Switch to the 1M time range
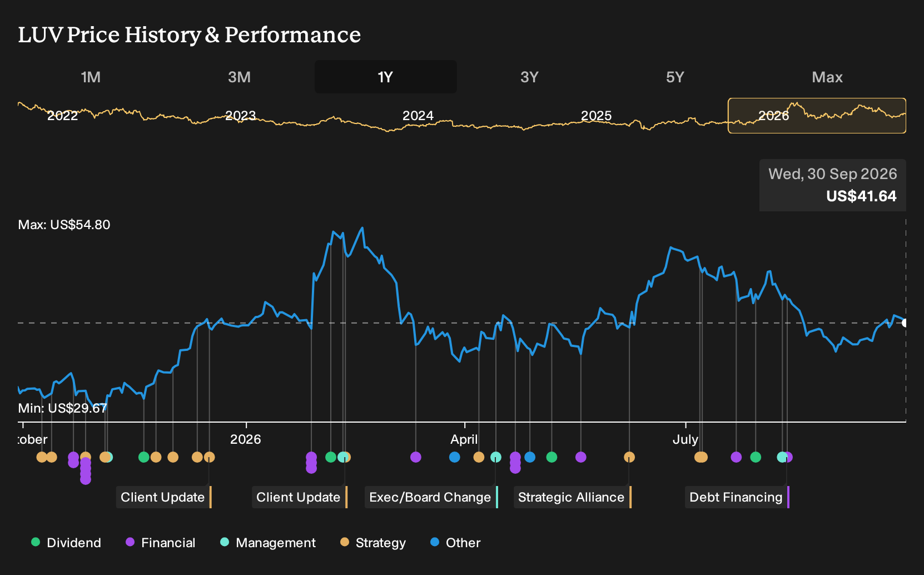The width and height of the screenshot is (924, 575). pos(91,77)
